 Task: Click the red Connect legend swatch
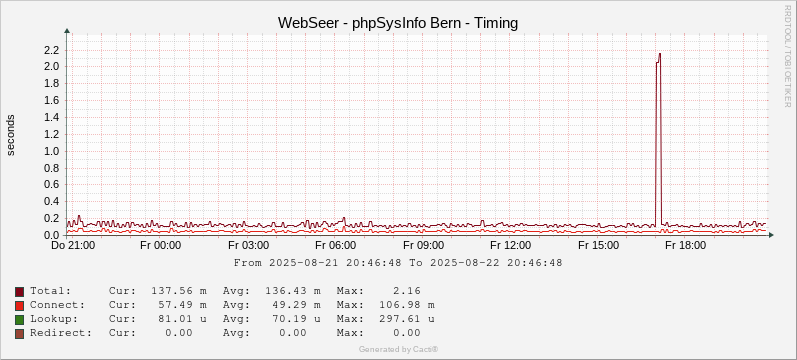[19, 306]
